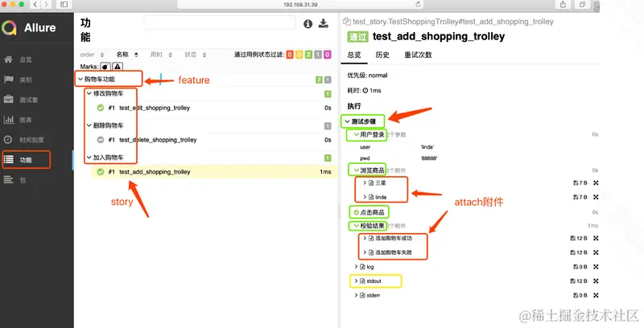This screenshot has width=644, height=328.
Task: Click the 'linda' user parameter value
Action: 427,147
